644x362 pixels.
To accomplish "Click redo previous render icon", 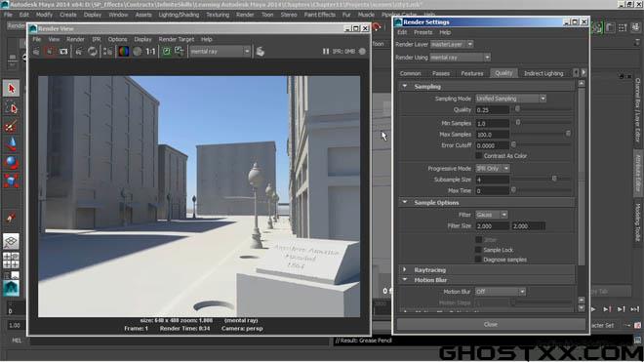I will (x=36, y=52).
